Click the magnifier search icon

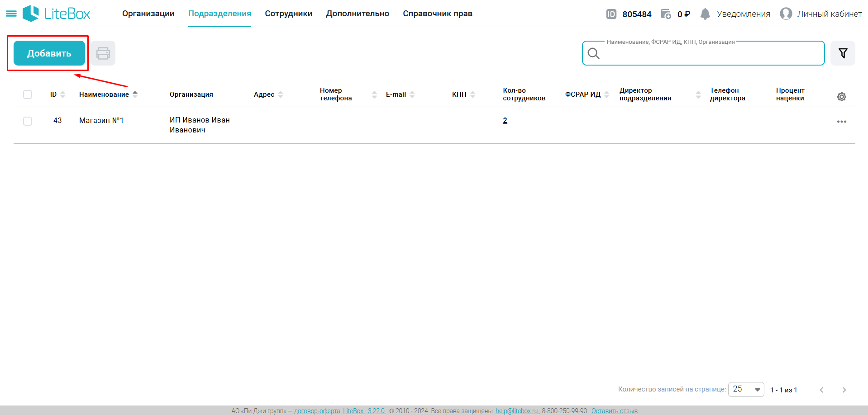pos(593,53)
